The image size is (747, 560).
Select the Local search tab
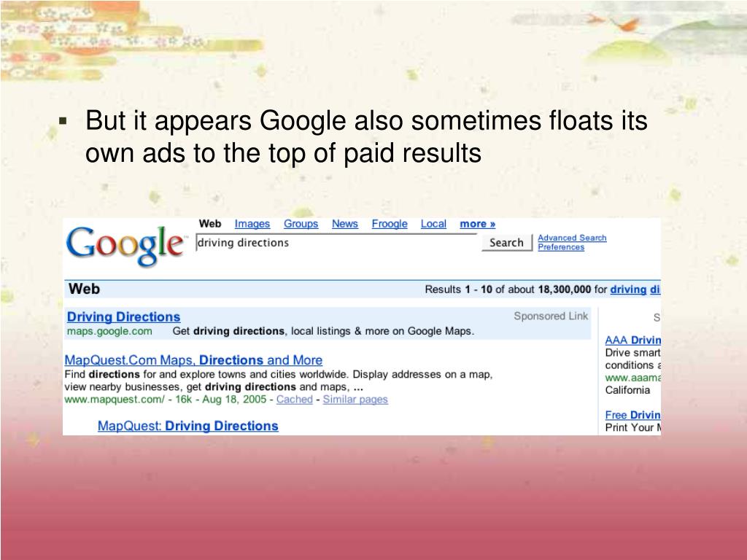point(433,224)
